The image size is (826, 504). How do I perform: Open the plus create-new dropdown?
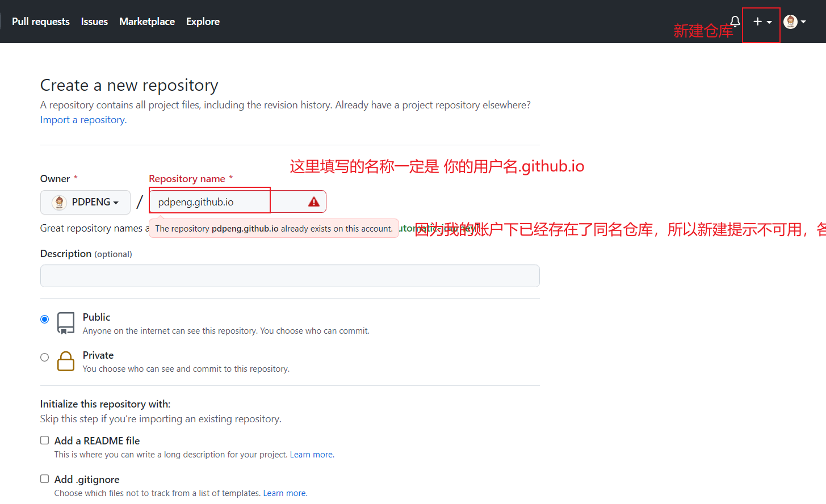tap(762, 22)
